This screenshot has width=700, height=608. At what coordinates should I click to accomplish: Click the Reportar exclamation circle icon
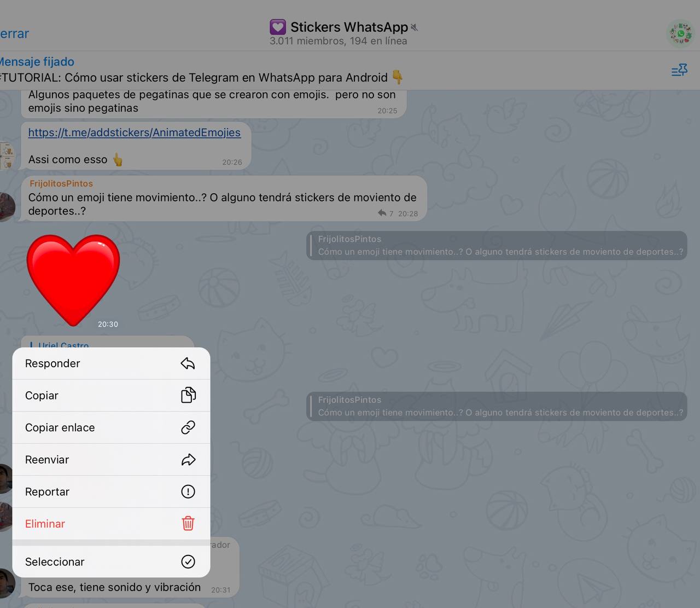(188, 491)
